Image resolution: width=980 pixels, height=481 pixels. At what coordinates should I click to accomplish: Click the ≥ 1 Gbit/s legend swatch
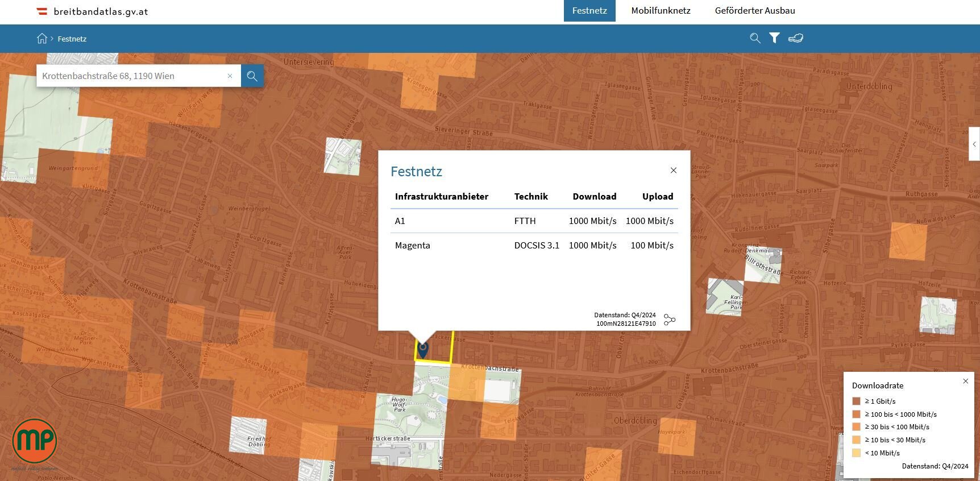tap(856, 401)
